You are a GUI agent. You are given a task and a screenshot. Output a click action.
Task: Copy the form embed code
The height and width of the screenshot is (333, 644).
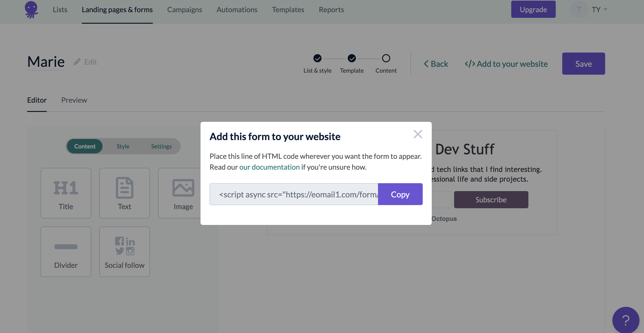coord(400,194)
